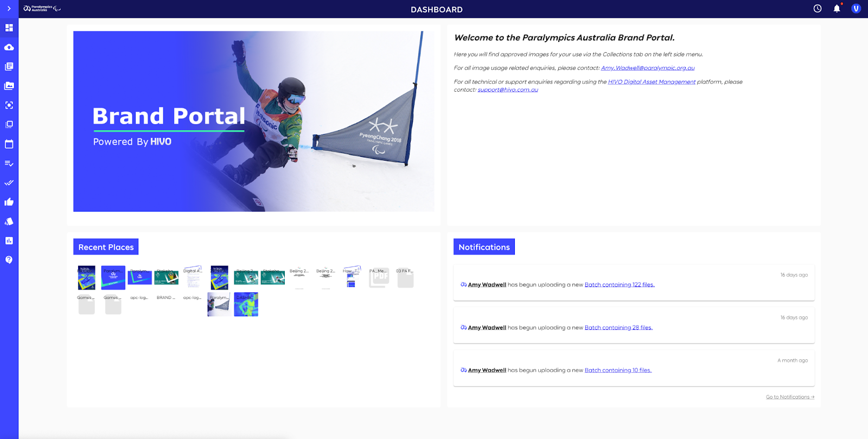868x439 pixels.
Task: Open the Digital A... document thumbnail
Action: (193, 278)
